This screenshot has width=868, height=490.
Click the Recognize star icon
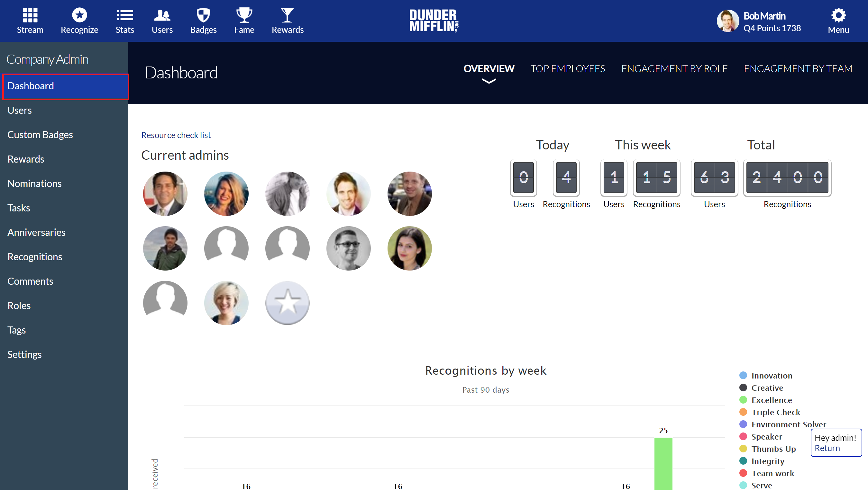(x=79, y=15)
